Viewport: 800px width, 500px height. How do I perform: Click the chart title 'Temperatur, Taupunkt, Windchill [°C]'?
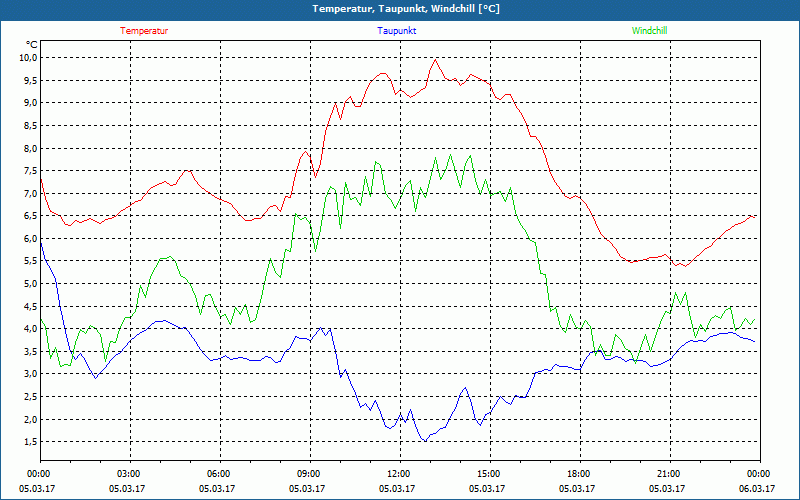coord(406,9)
